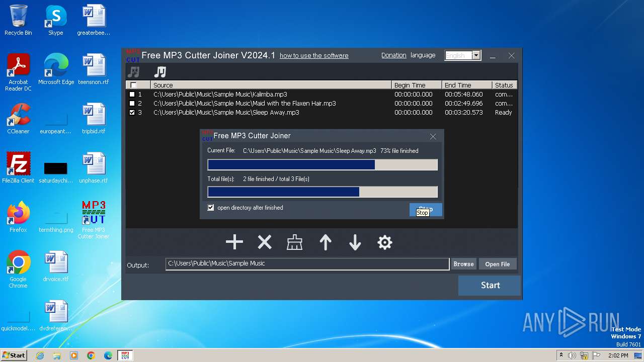Open the drvoice.rtf document
This screenshot has width=644, height=362.
tap(56, 266)
